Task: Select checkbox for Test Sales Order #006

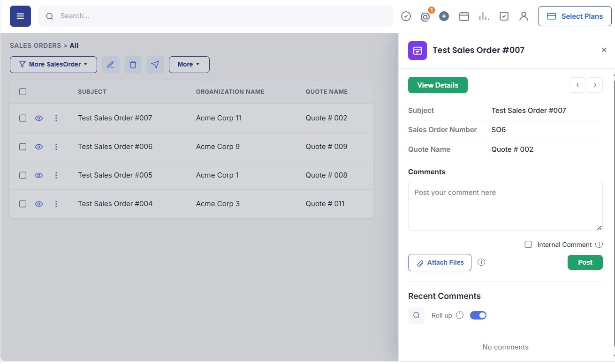Action: pos(23,147)
